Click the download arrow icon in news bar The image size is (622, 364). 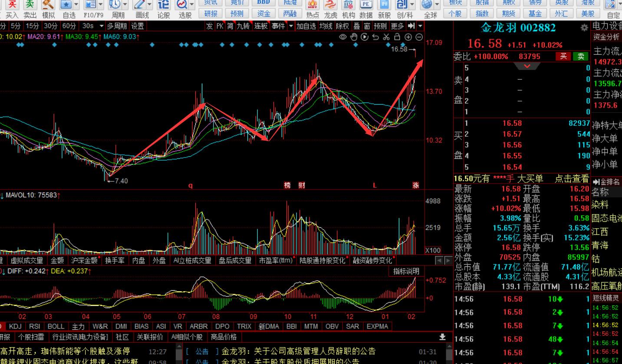coord(442,337)
